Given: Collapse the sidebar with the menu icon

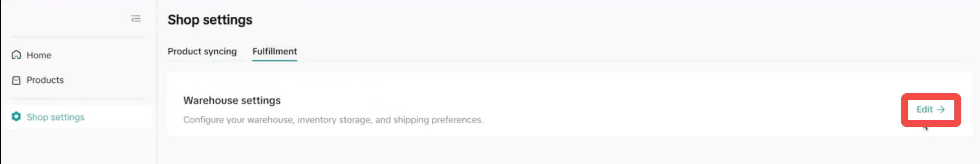Looking at the screenshot, I should [x=136, y=19].
